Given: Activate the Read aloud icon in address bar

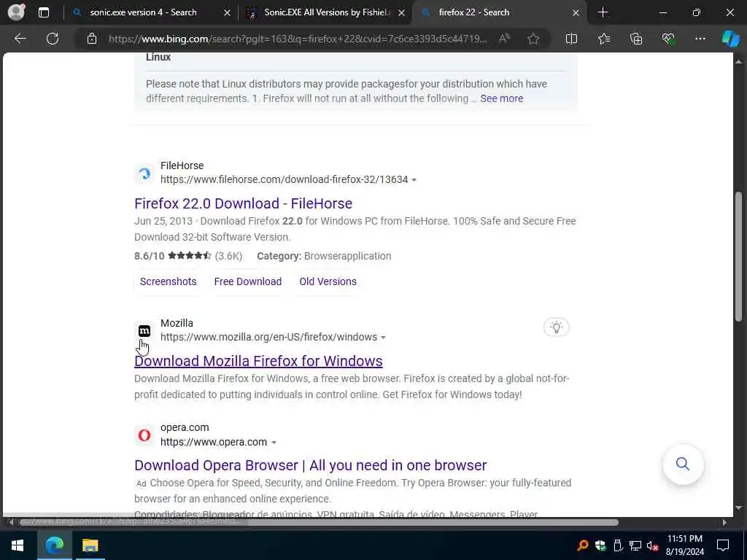Looking at the screenshot, I should [x=504, y=39].
